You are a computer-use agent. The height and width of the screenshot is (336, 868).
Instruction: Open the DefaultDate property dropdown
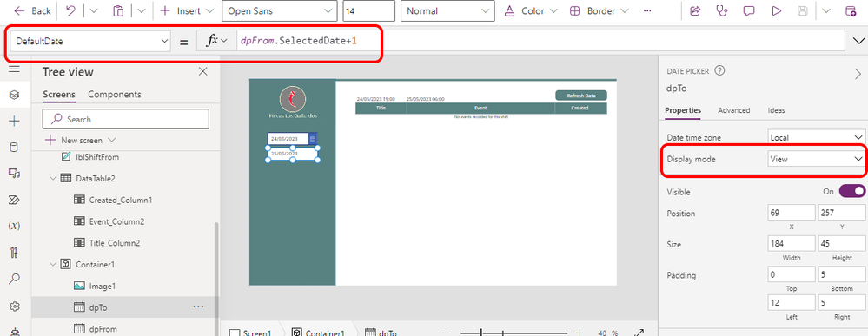[x=90, y=41]
